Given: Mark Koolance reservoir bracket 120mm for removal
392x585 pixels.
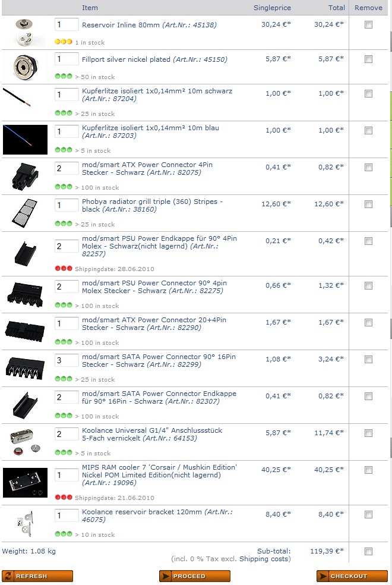Looking at the screenshot, I should coord(368,514).
